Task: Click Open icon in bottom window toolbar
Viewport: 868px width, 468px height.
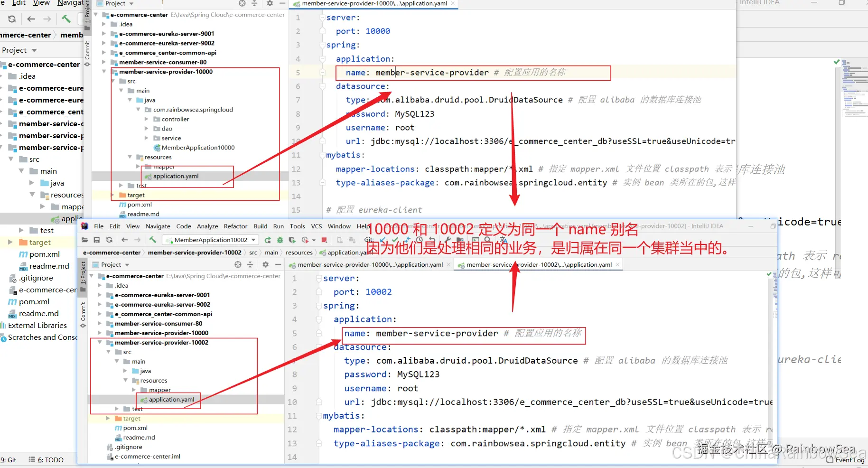Action: coord(85,240)
